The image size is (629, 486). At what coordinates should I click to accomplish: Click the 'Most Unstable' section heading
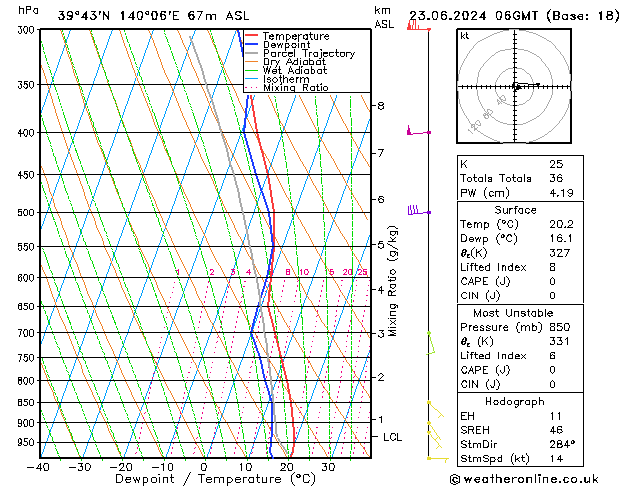point(513,313)
